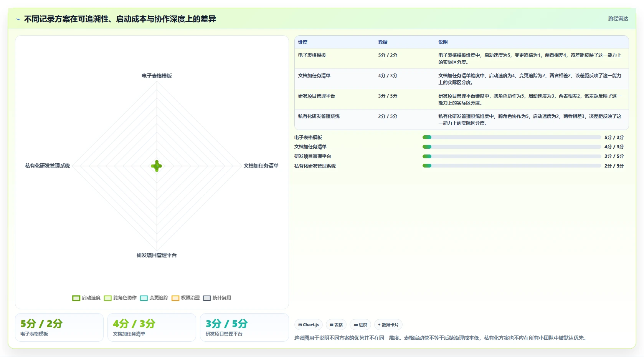Click the 研发项目管理平台 progress bar
Viewport: 644px width, 357px height.
pos(512,156)
